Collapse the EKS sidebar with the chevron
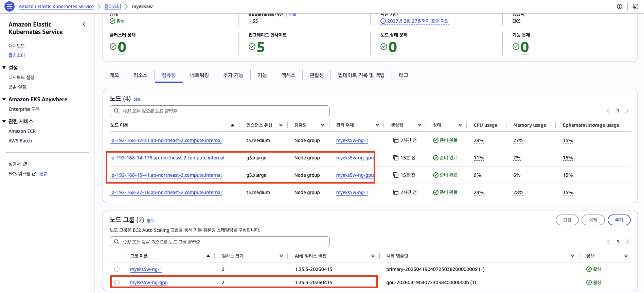The width and height of the screenshot is (644, 293). (x=84, y=24)
